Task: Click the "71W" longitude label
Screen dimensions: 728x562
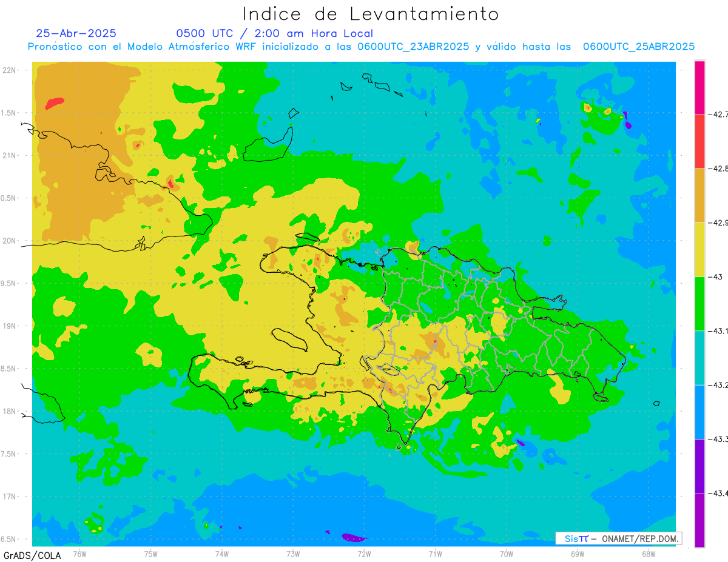Action: 435,554
